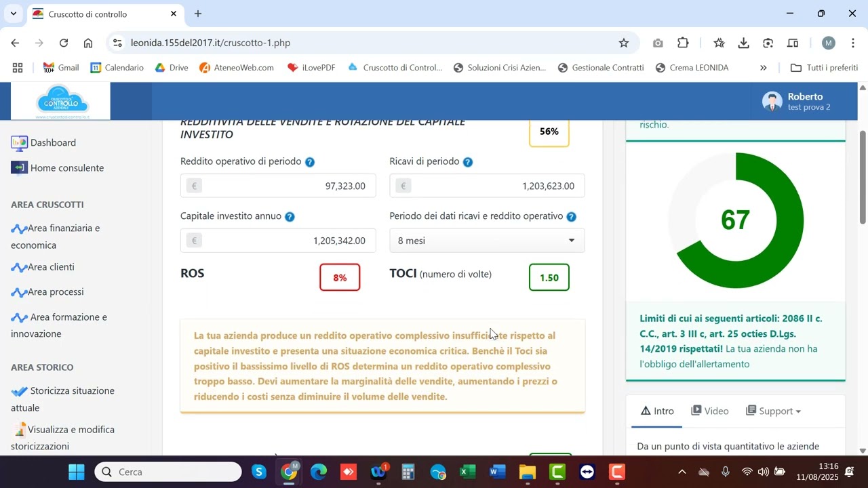Expand hidden bookmarks overflow chevron
This screenshot has width=868, height=488.
[763, 68]
